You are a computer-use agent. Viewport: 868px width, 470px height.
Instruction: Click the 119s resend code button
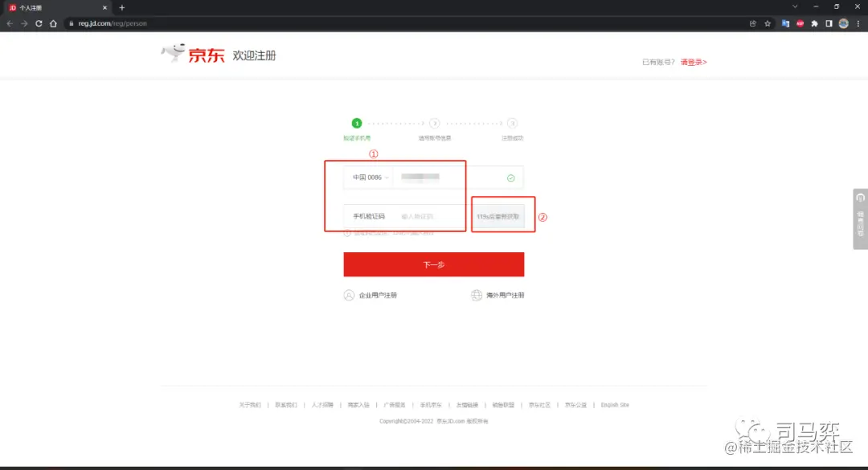pos(497,216)
